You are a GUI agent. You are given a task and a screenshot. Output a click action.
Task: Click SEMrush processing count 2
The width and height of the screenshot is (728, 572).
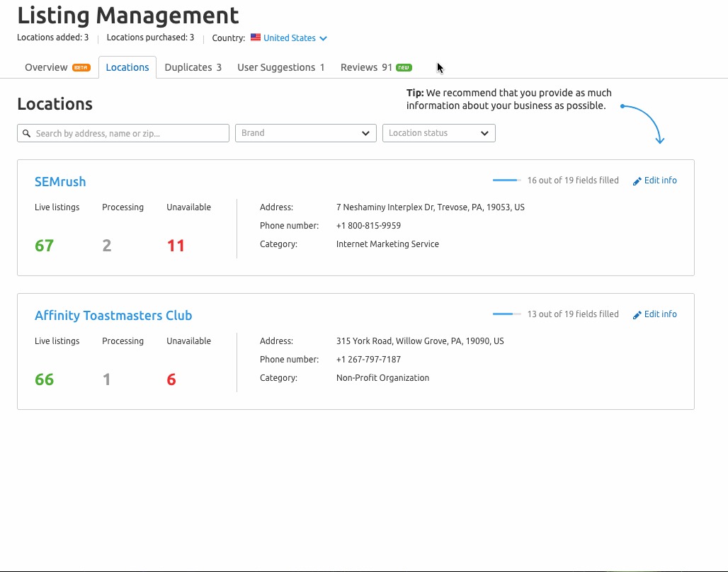[x=107, y=246]
